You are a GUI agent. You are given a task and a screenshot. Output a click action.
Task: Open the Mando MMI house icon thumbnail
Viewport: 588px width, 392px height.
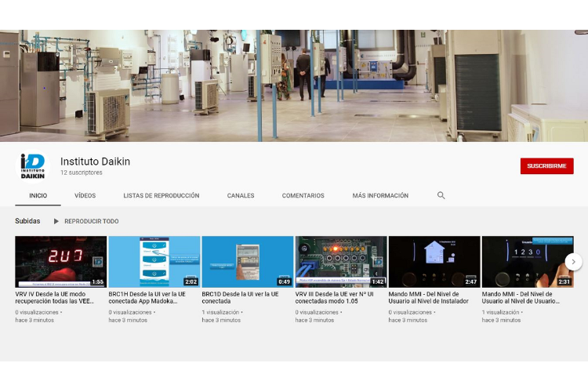(x=434, y=262)
